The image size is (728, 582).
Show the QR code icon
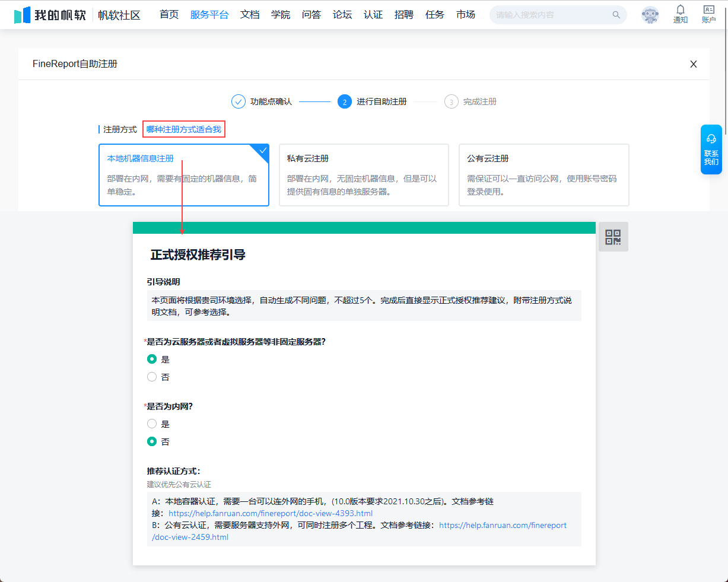613,237
